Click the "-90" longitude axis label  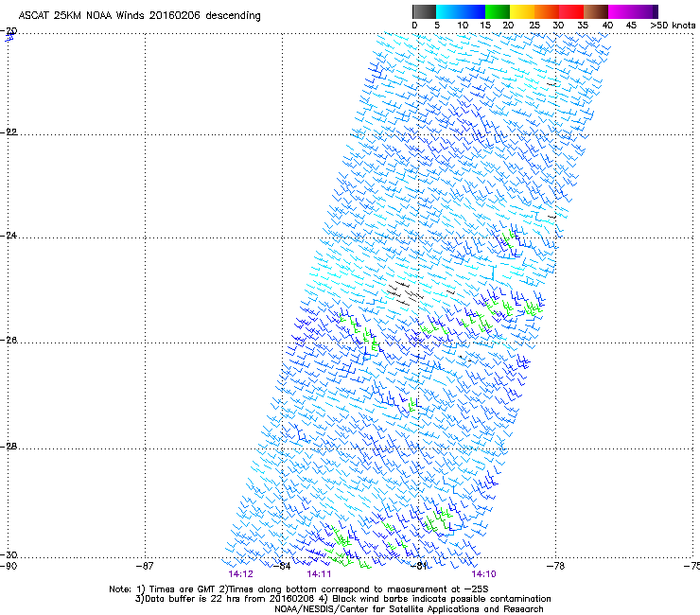(x=9, y=566)
